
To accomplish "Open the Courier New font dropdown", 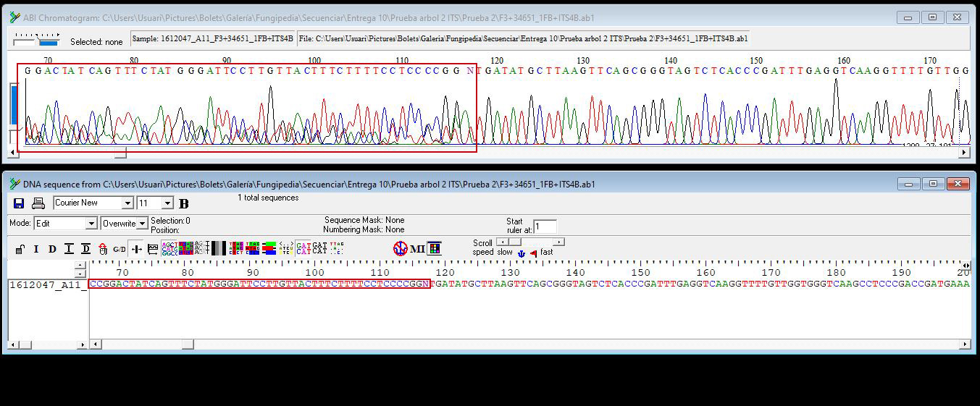I will tap(127, 203).
